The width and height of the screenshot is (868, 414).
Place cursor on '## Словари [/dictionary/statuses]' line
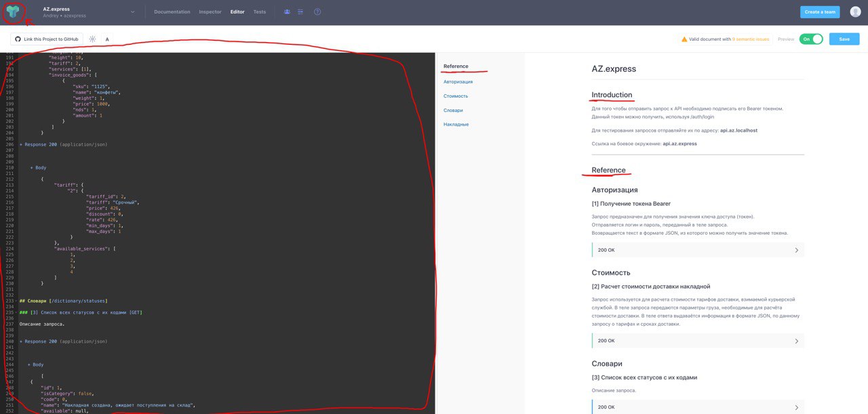click(64, 301)
